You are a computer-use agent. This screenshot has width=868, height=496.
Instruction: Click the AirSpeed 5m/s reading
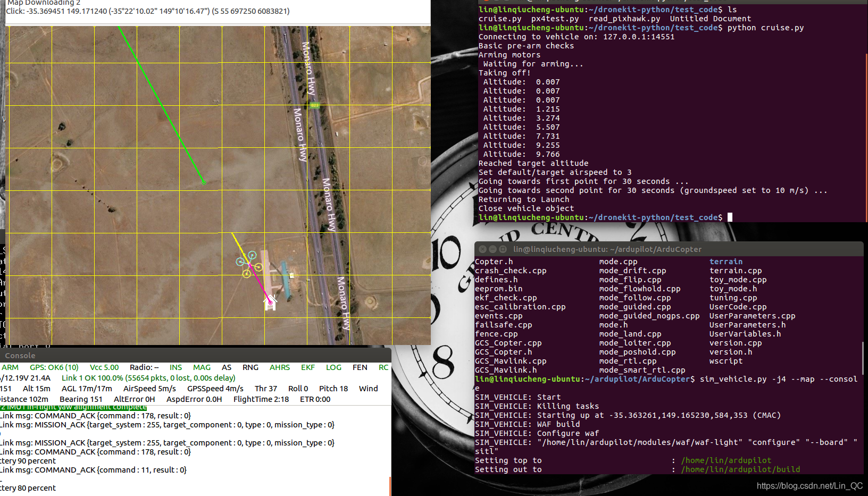pos(149,389)
